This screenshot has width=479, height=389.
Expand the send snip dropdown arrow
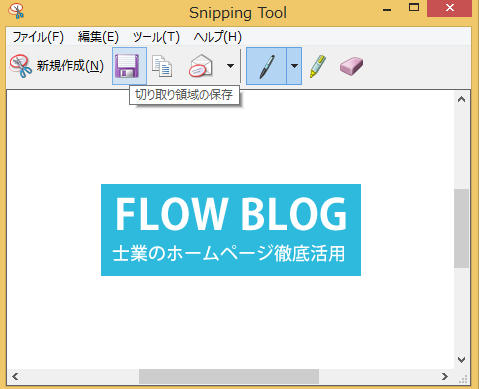pos(230,66)
